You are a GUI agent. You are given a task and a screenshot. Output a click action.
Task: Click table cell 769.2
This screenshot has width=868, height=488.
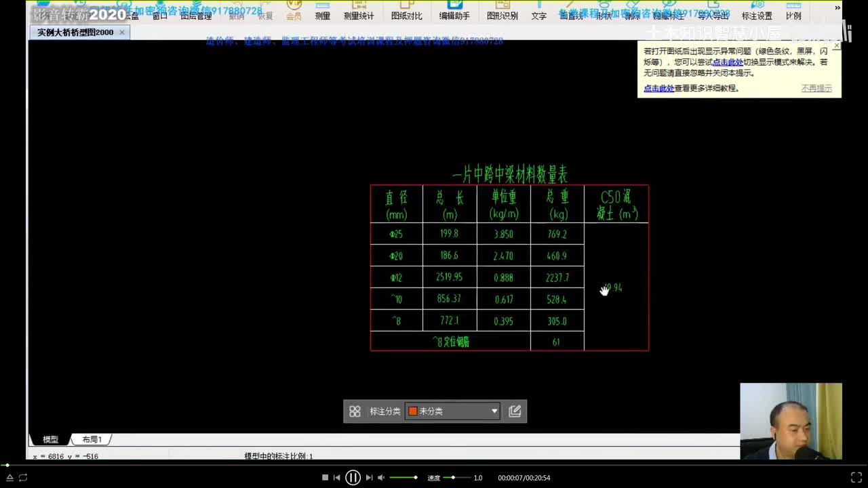tap(557, 234)
